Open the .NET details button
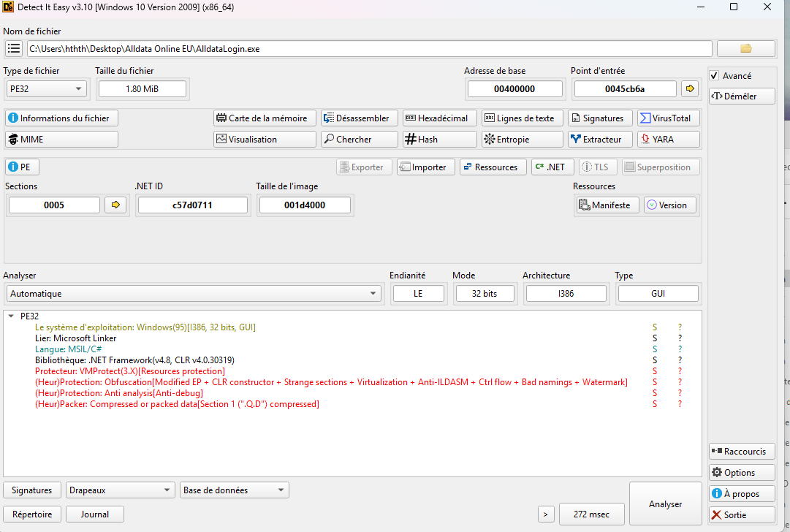 552,167
